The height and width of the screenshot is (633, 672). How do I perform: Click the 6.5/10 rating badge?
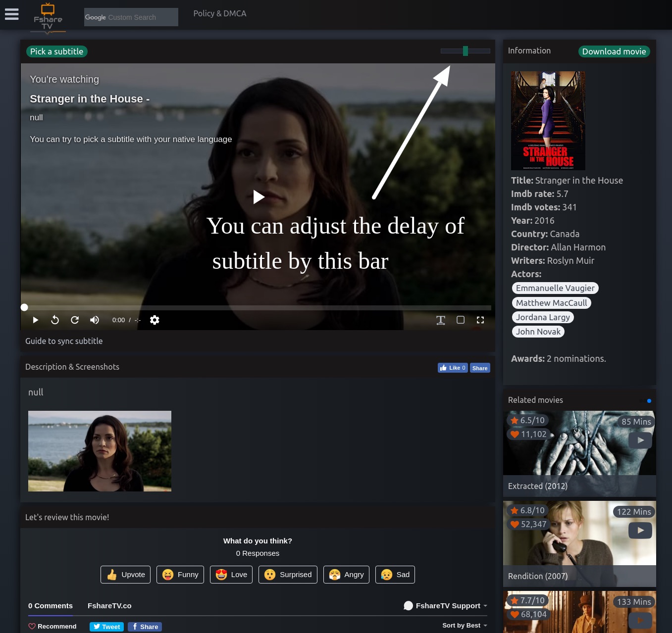528,420
